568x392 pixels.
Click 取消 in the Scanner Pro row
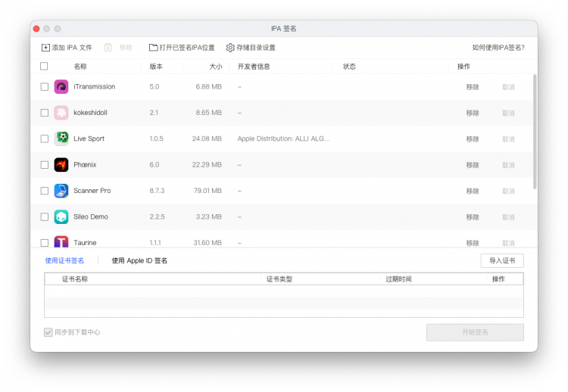[x=508, y=191]
